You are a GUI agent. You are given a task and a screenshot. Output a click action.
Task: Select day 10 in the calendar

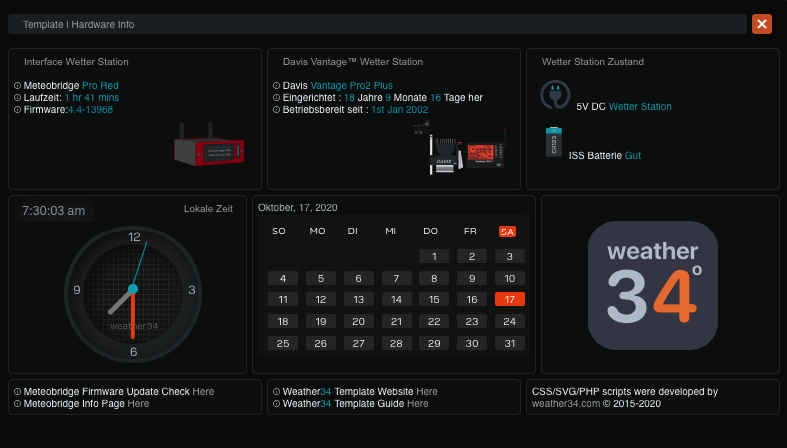point(509,278)
